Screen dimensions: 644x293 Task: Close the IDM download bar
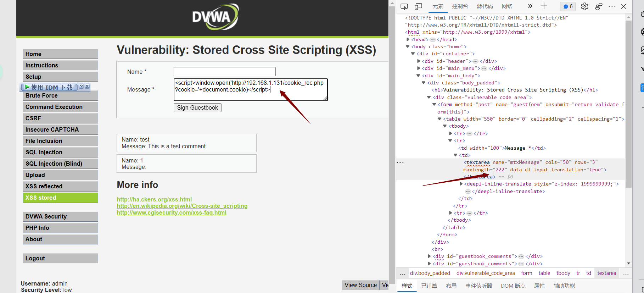pyautogui.click(x=87, y=87)
